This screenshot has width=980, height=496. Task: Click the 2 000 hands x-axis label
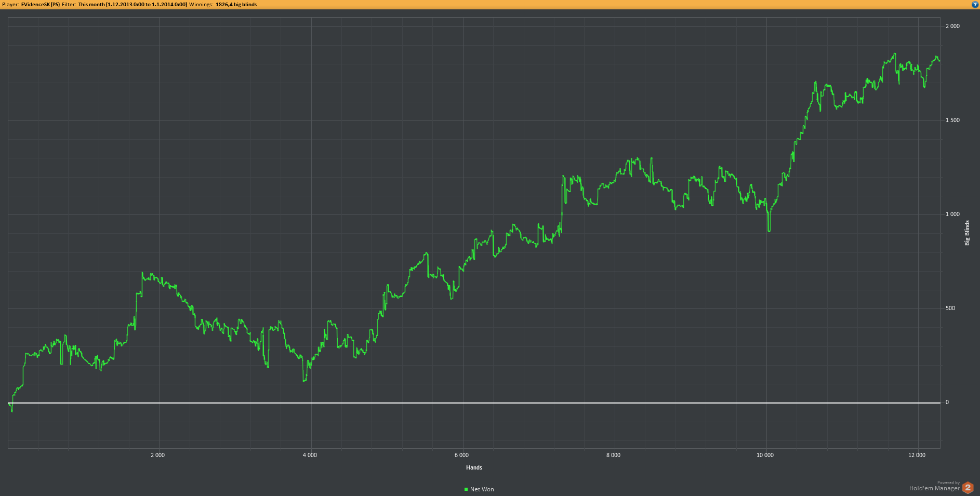click(x=157, y=455)
